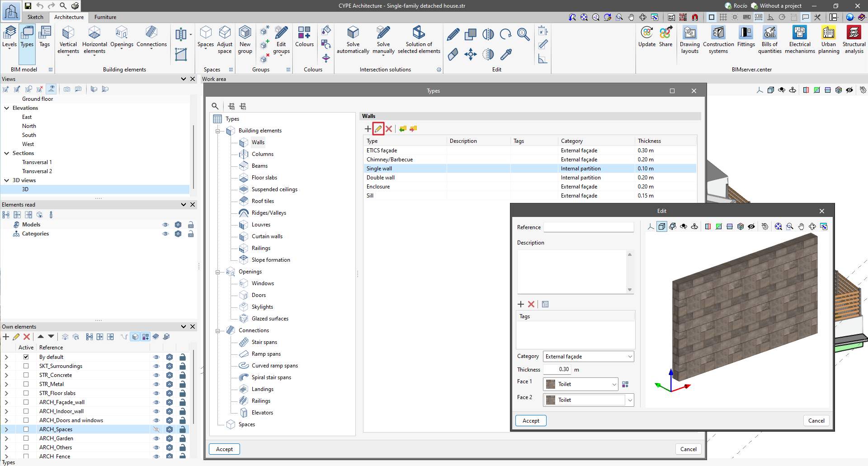This screenshot has height=466, width=868.
Task: Open the Category dropdown showing External façade
Action: coord(588,357)
